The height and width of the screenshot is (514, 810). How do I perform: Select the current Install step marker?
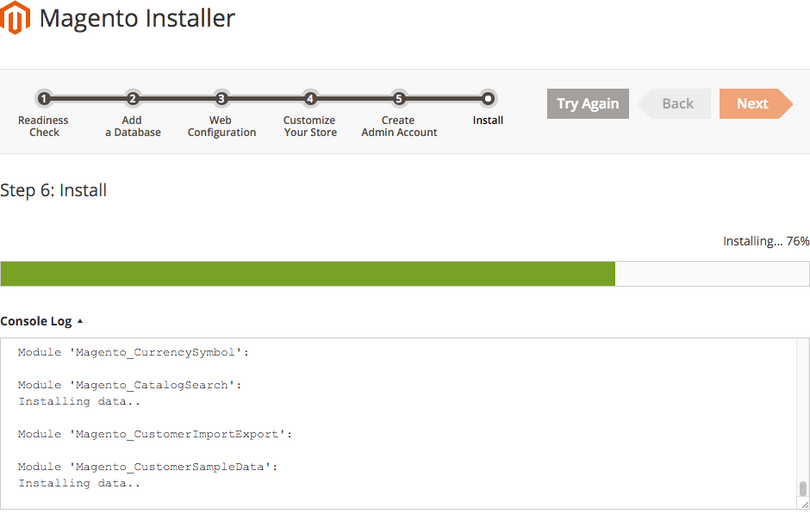pos(487,98)
